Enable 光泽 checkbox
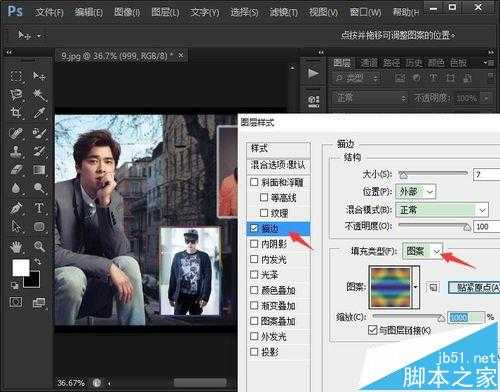This screenshot has height=392, width=500. 254,275
